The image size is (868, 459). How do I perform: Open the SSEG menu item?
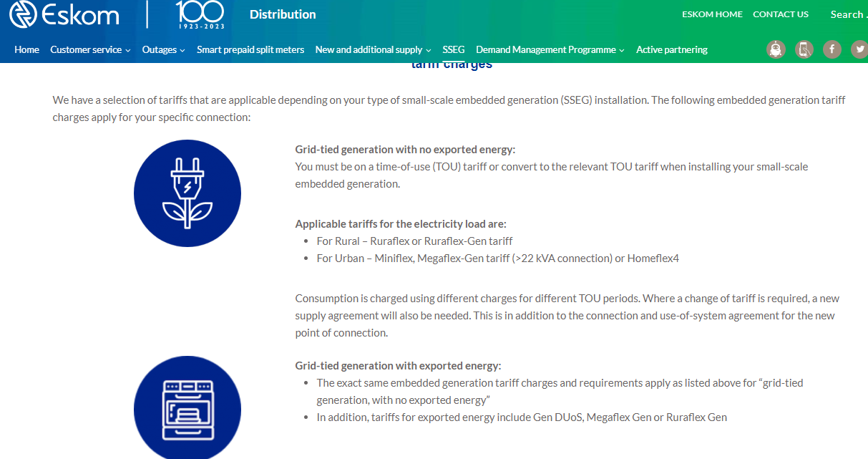pos(454,49)
